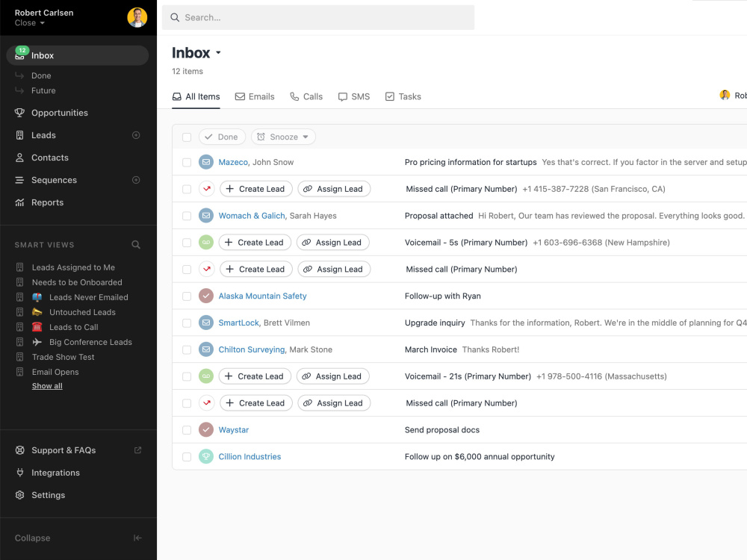Click the Settings gear icon in the sidebar
Viewport: 747px width, 560px height.
[x=19, y=495]
